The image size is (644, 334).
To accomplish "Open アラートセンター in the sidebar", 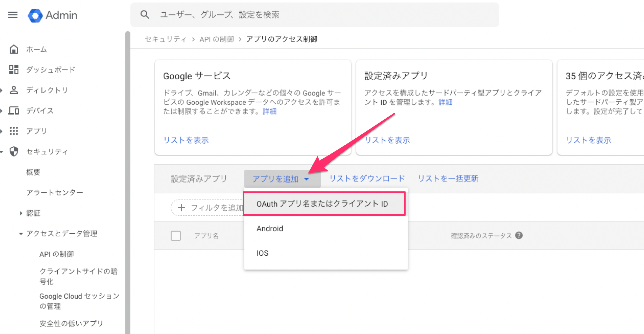I will click(x=55, y=193).
